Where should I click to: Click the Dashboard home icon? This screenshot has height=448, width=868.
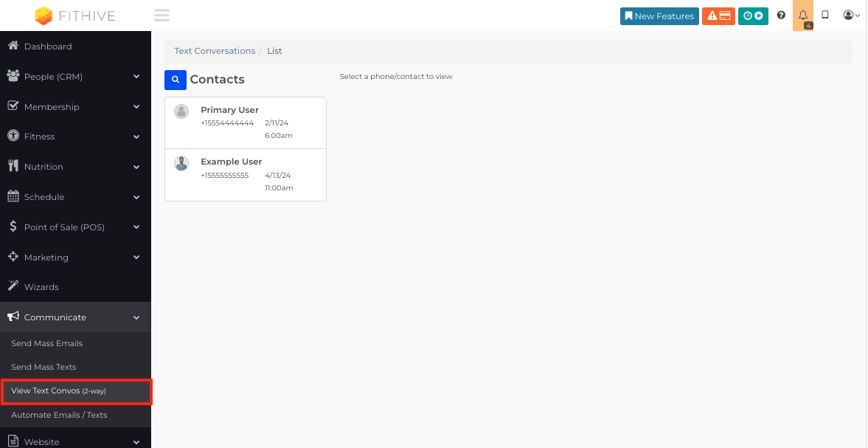pyautogui.click(x=13, y=46)
